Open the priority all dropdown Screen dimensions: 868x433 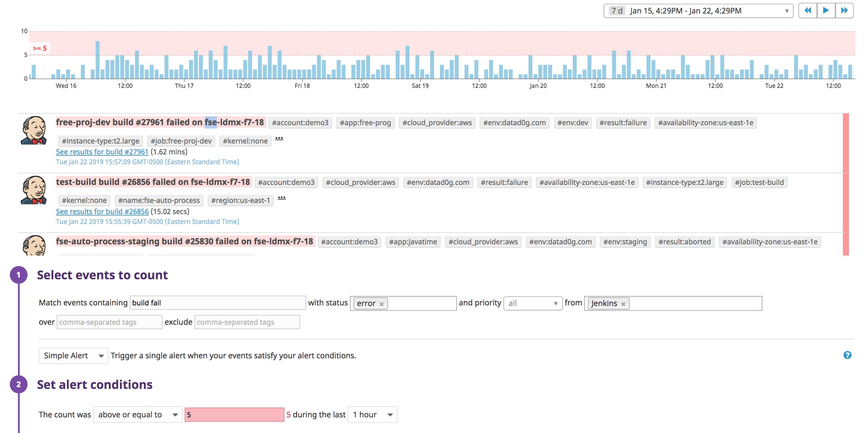pyautogui.click(x=532, y=303)
